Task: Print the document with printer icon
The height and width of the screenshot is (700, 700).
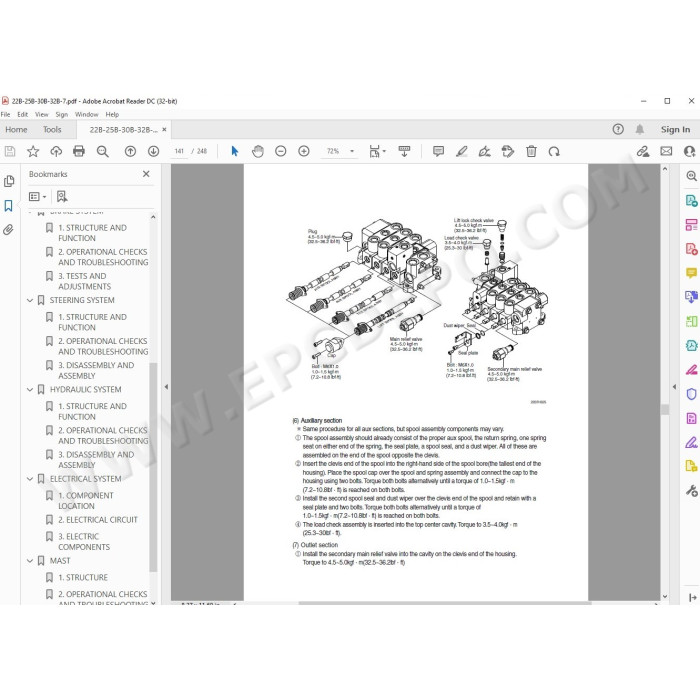Action: [x=79, y=151]
